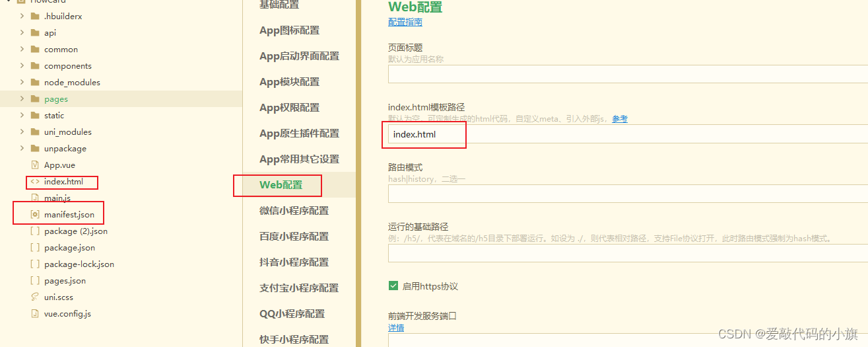The width and height of the screenshot is (868, 347).
Task: Click the pages folder icon
Action: click(35, 98)
